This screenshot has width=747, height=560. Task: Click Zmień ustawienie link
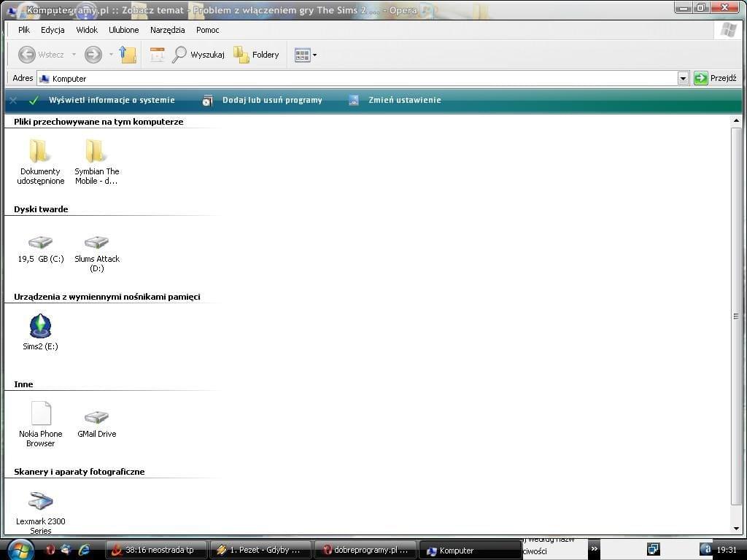coord(404,100)
